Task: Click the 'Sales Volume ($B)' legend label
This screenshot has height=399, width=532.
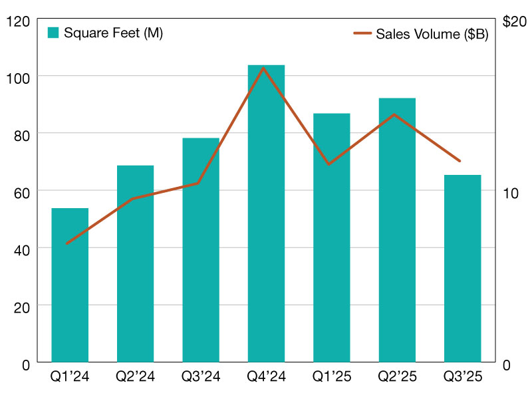Action: pyautogui.click(x=432, y=34)
